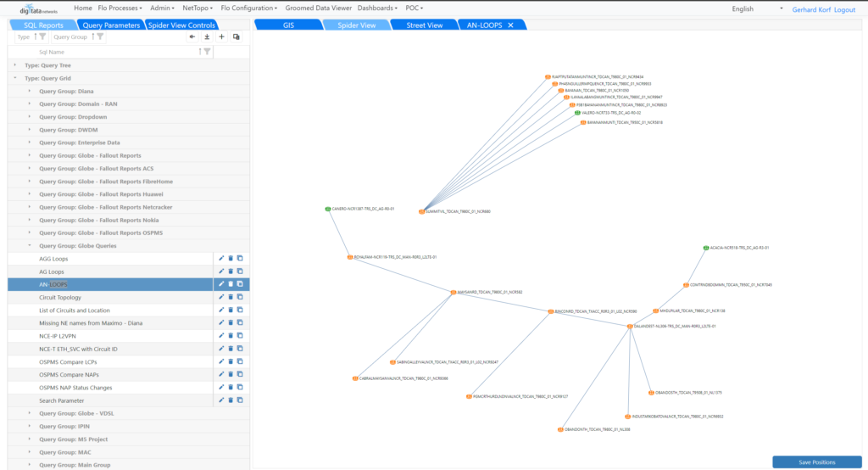Expand Query Group: DWDM
The image size is (868, 470).
tap(30, 130)
